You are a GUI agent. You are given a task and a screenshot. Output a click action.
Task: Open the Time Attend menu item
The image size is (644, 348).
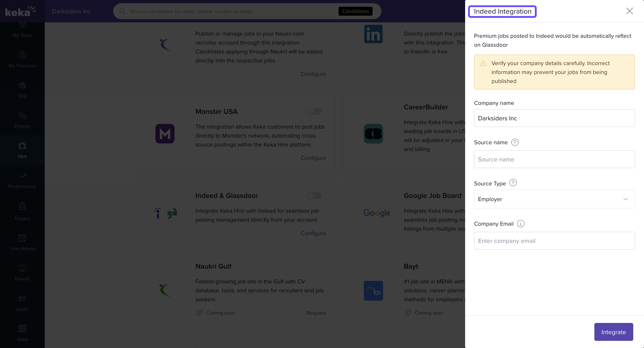(x=22, y=242)
